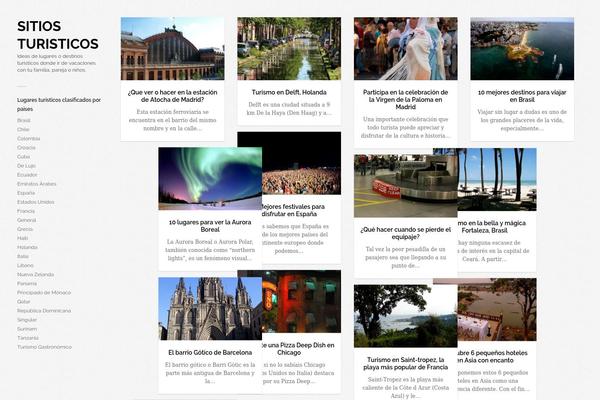Open the Delft canal photo thumbnail
The height and width of the screenshot is (400, 600).
point(289,49)
